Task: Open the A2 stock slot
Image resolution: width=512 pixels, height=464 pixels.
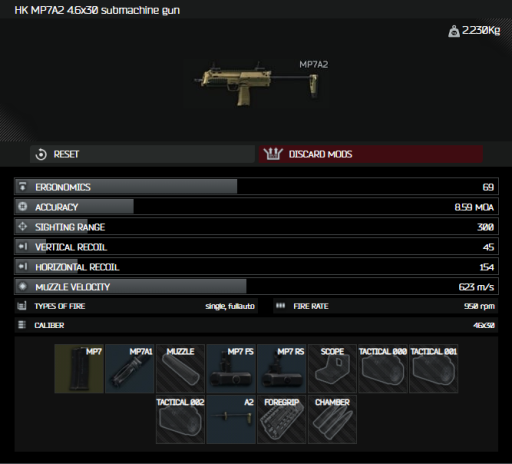Action: coord(231,419)
